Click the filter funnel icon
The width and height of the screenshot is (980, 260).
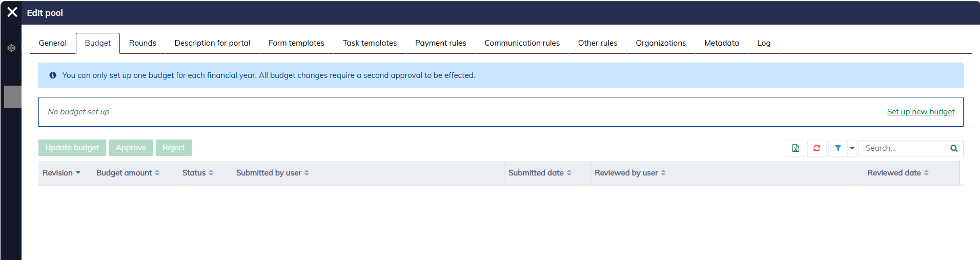click(x=838, y=148)
